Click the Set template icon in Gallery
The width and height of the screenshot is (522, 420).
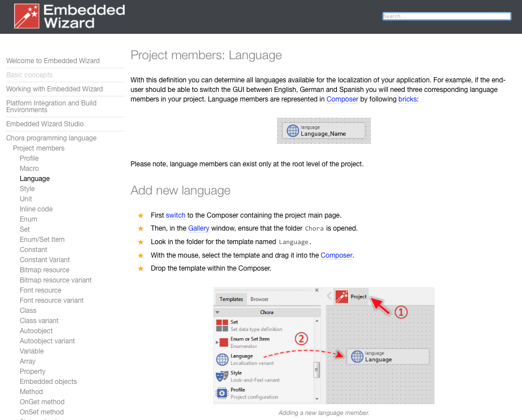click(x=222, y=325)
